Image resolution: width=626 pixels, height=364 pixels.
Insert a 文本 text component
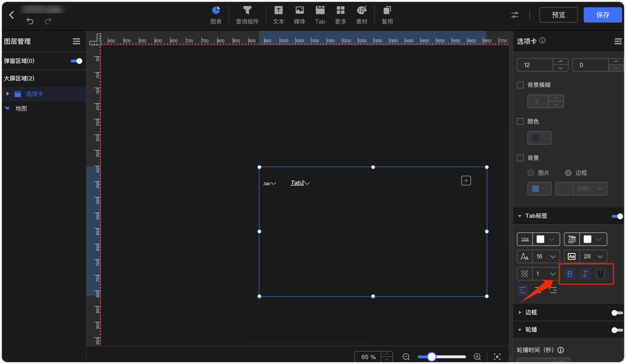click(x=278, y=15)
